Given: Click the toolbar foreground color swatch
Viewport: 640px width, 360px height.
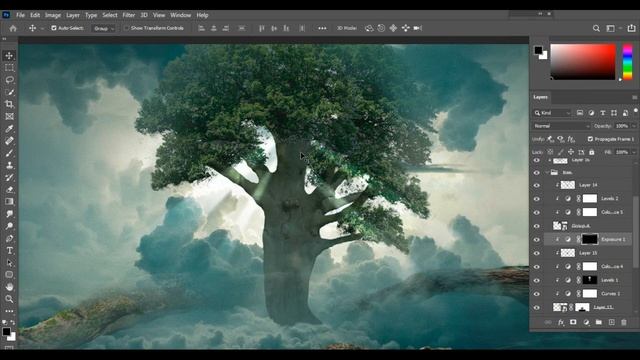Looking at the screenshot, I should tap(6, 332).
